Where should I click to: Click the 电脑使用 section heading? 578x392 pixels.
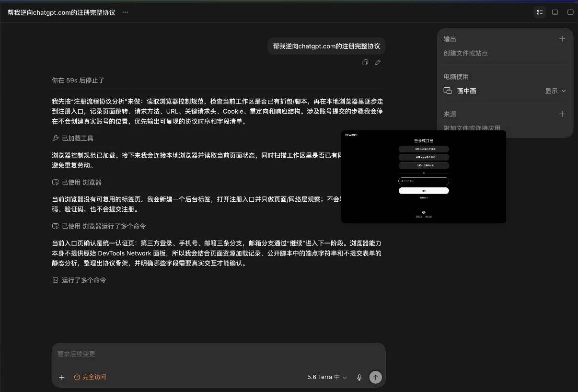(456, 77)
